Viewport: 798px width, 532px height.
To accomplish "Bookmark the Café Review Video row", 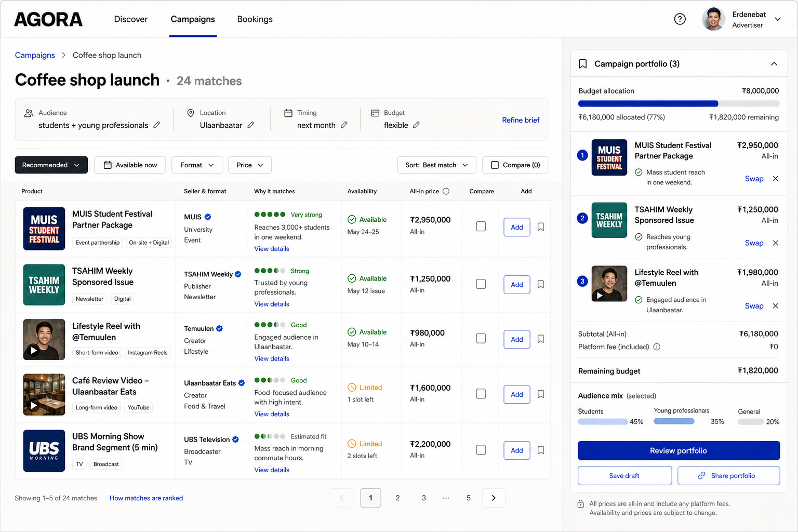I will [541, 394].
